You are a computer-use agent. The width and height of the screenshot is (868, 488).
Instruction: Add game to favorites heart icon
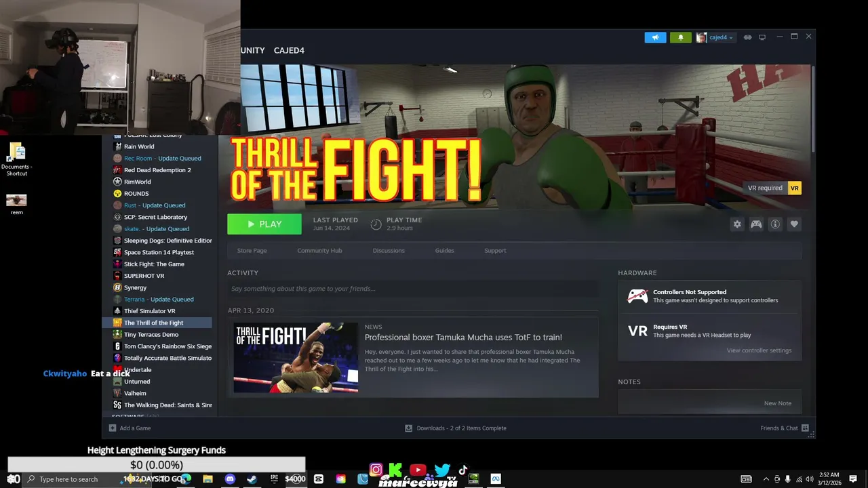coord(794,224)
